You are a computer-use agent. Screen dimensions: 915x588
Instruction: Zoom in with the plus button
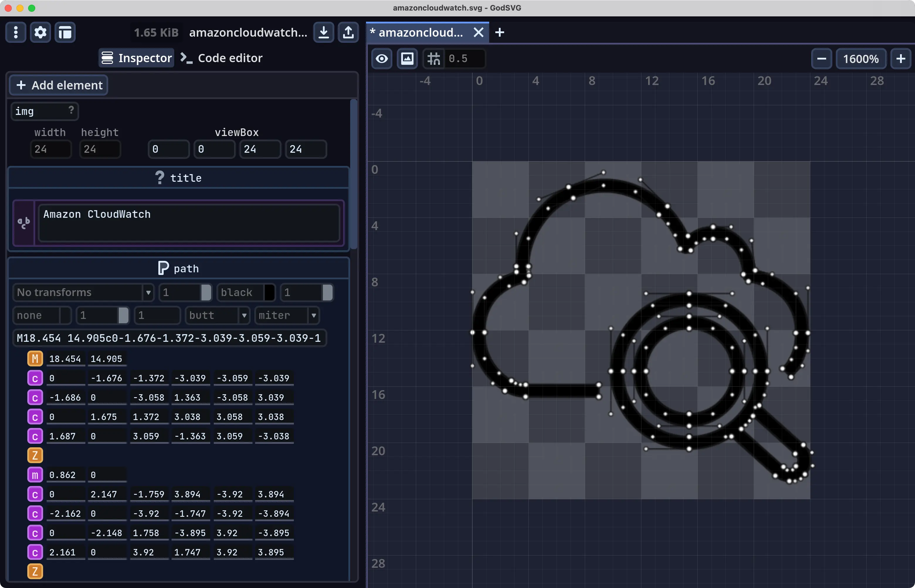(x=900, y=59)
